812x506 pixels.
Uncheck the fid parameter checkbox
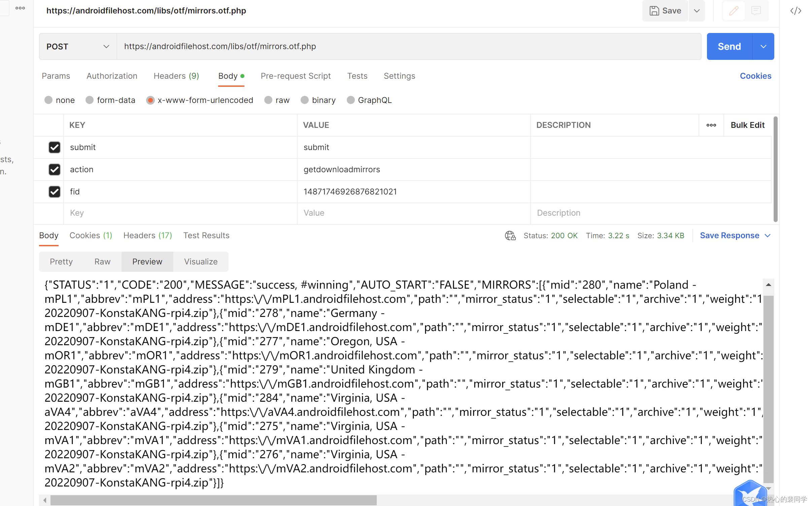click(x=54, y=192)
